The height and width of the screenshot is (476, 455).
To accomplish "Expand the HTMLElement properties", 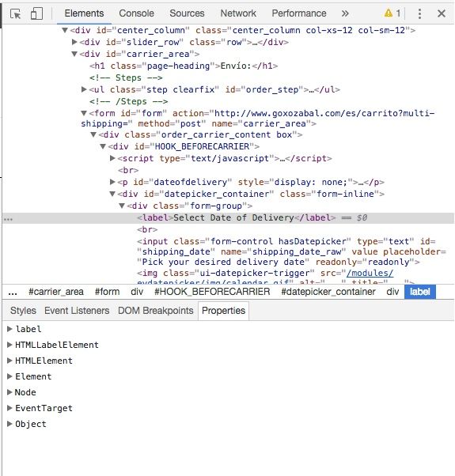I will point(9,361).
